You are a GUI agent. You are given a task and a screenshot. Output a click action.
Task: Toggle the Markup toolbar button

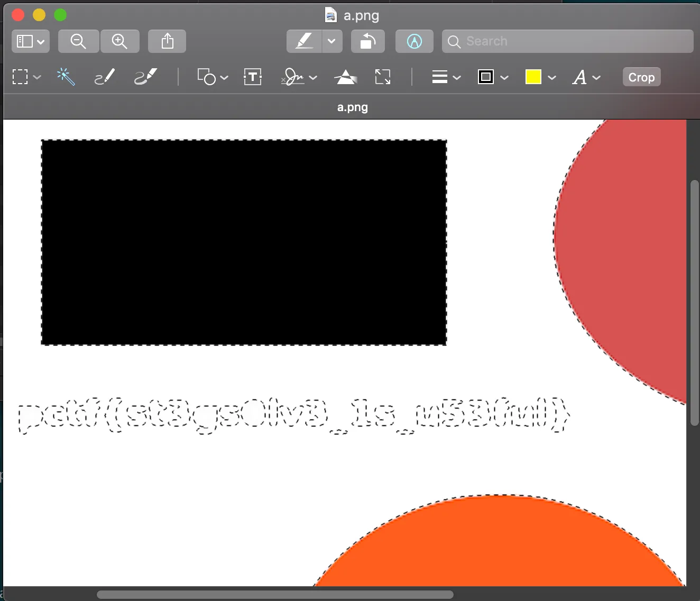click(x=415, y=41)
